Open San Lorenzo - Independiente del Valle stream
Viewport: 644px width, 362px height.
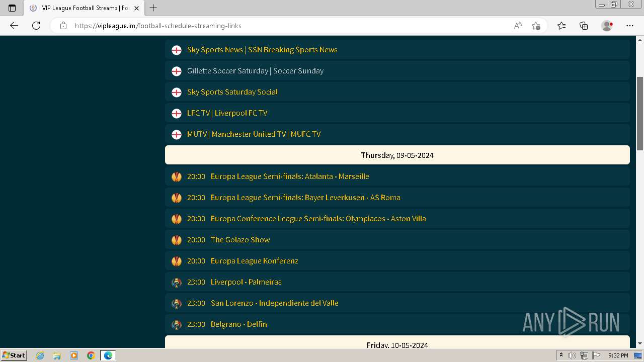coord(275,303)
